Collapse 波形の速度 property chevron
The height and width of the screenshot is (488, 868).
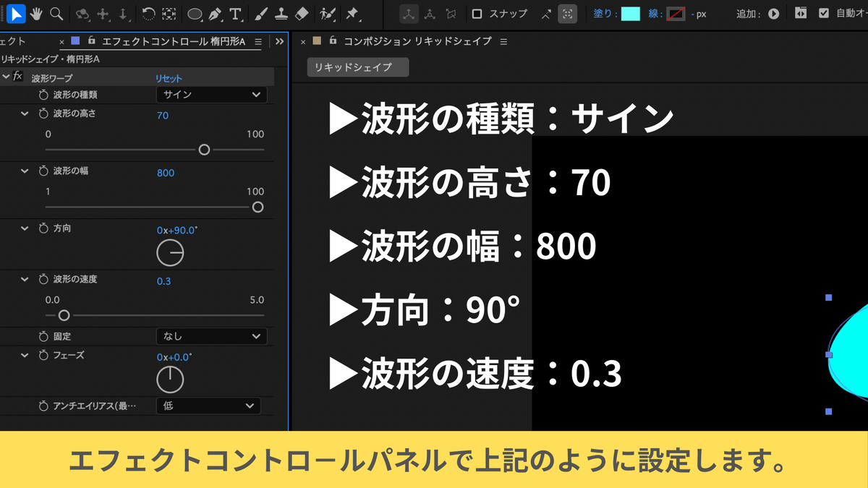pos(24,280)
